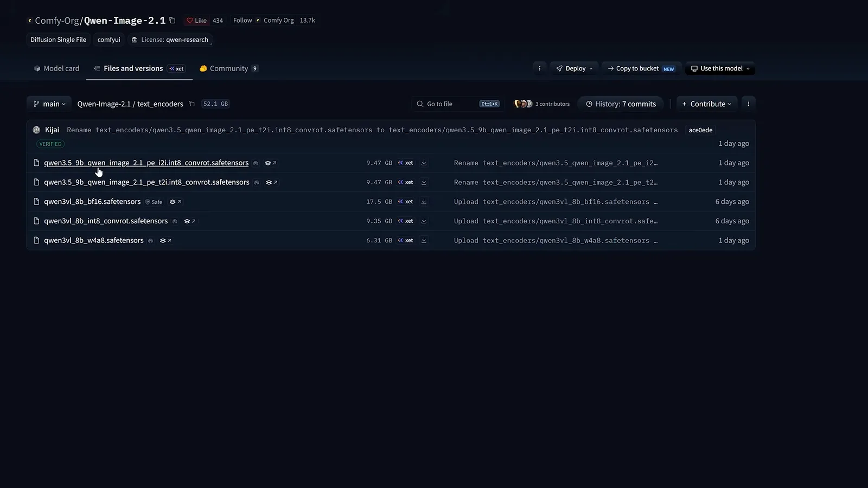Screen dimensions: 868x488
Task: Open the main branch selector
Action: [x=49, y=104]
